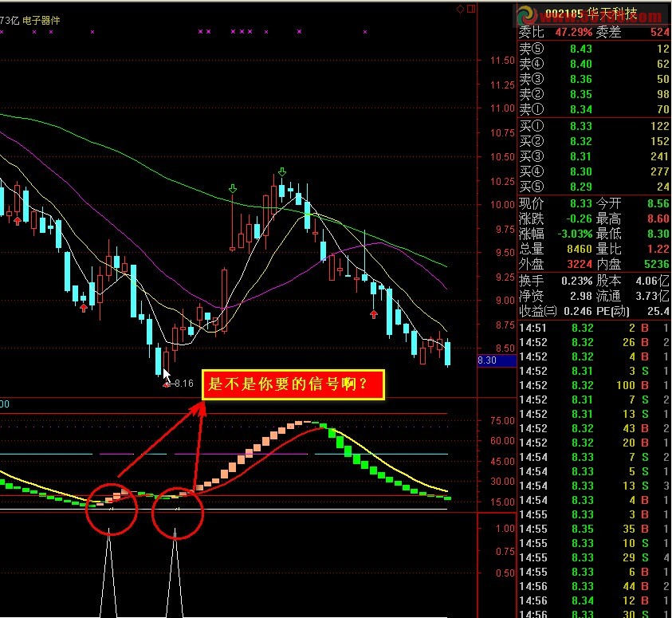Select the 卖⑤ 8.43 order row
The image size is (672, 618).
click(594, 49)
